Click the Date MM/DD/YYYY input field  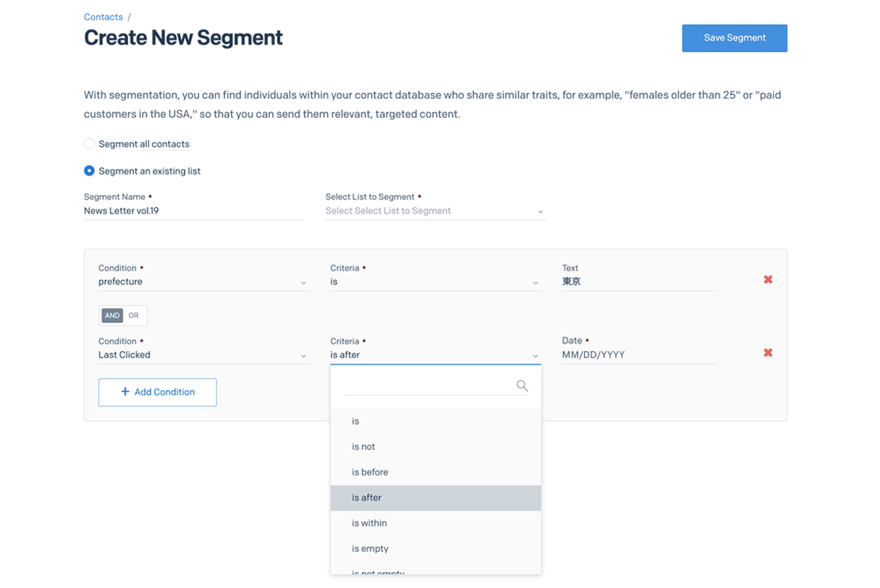pos(638,355)
